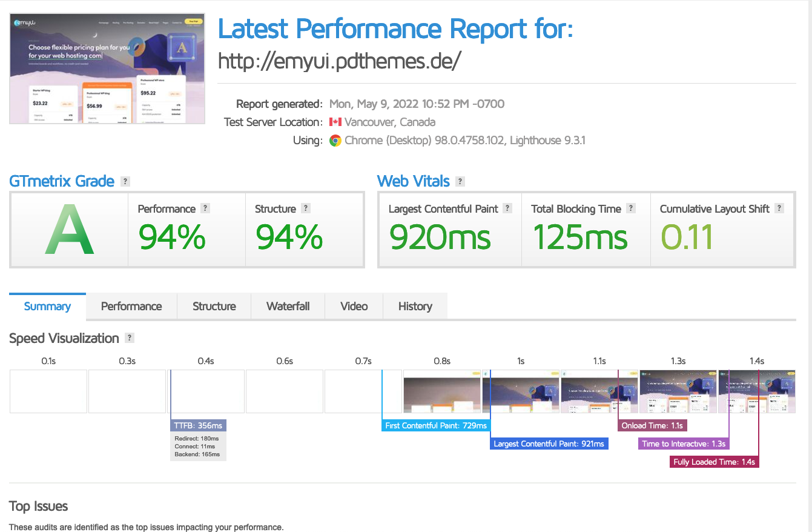Open Cumulative Layout Shift help icon
812x532 pixels.
click(x=779, y=208)
